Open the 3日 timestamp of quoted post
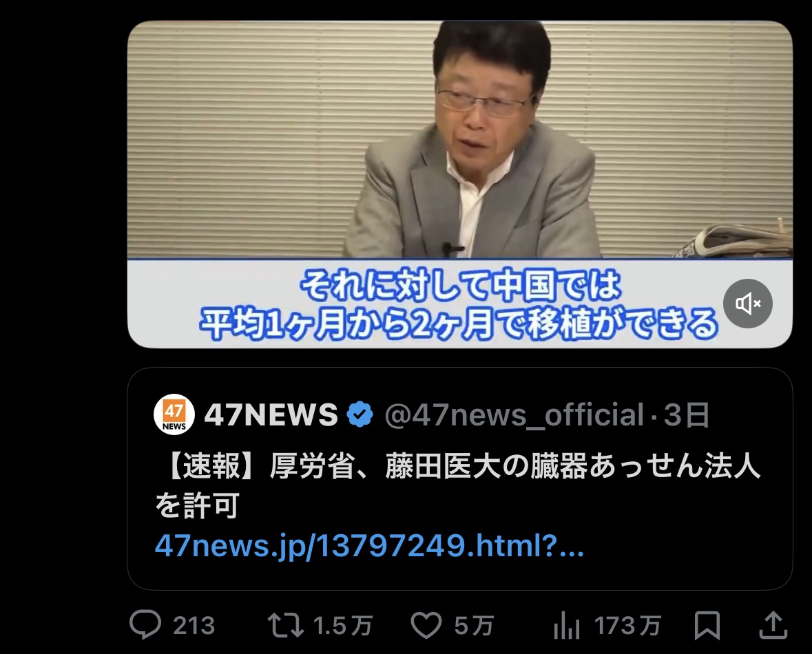This screenshot has height=654, width=812. 687,414
